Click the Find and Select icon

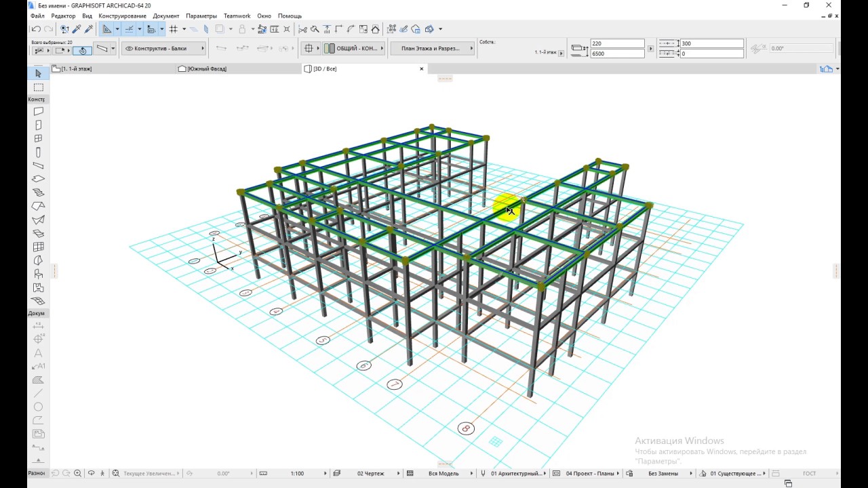[x=64, y=29]
